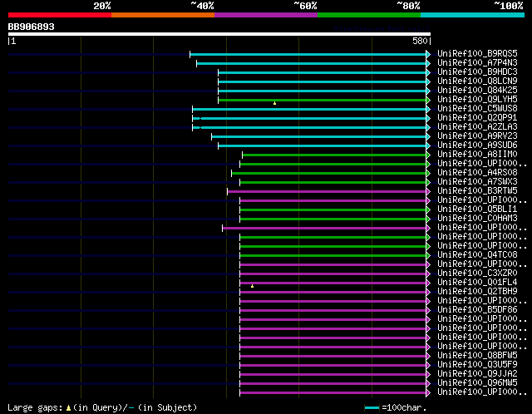Select the UniRef100_Q96MW5 label
Viewport: 532px width, 414px height.
[x=477, y=383]
